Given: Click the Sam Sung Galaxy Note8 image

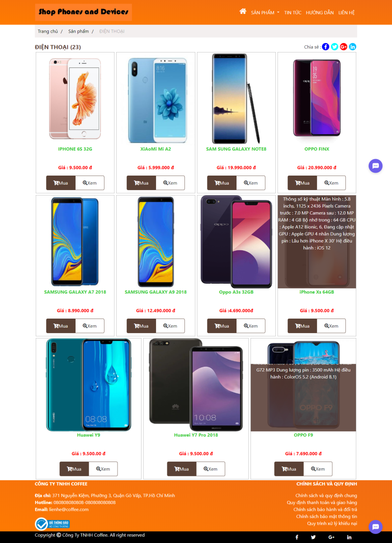Looking at the screenshot, I should [236, 99].
